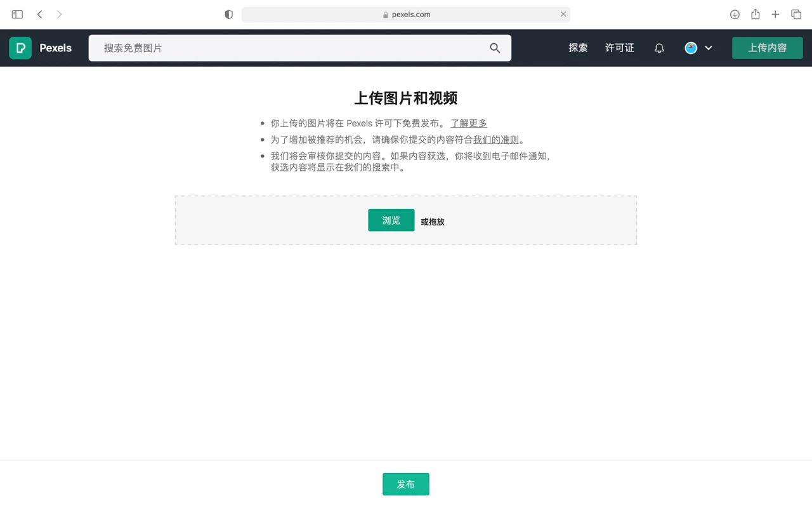Open the 我们的准则 link

pos(497,139)
